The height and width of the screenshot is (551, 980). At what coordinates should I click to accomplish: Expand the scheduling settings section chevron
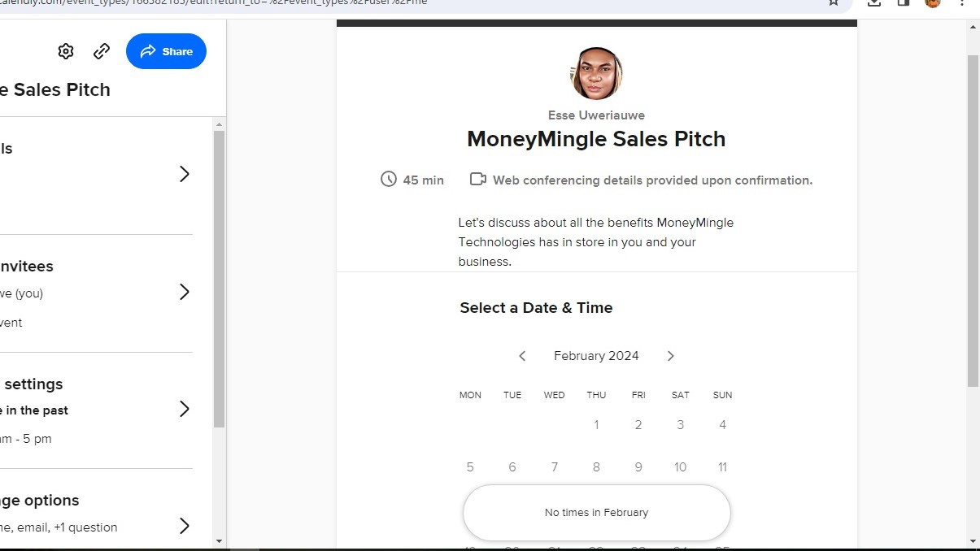pos(185,409)
